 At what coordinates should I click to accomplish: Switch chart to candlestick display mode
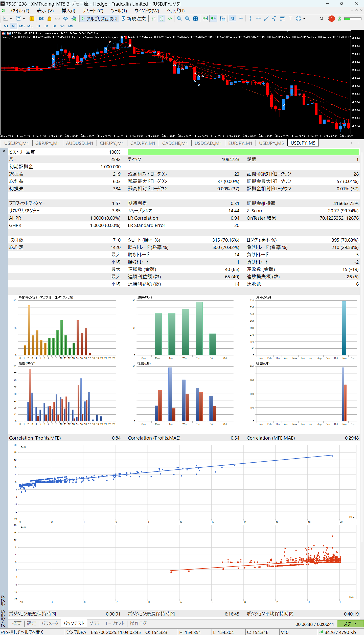click(x=162, y=19)
